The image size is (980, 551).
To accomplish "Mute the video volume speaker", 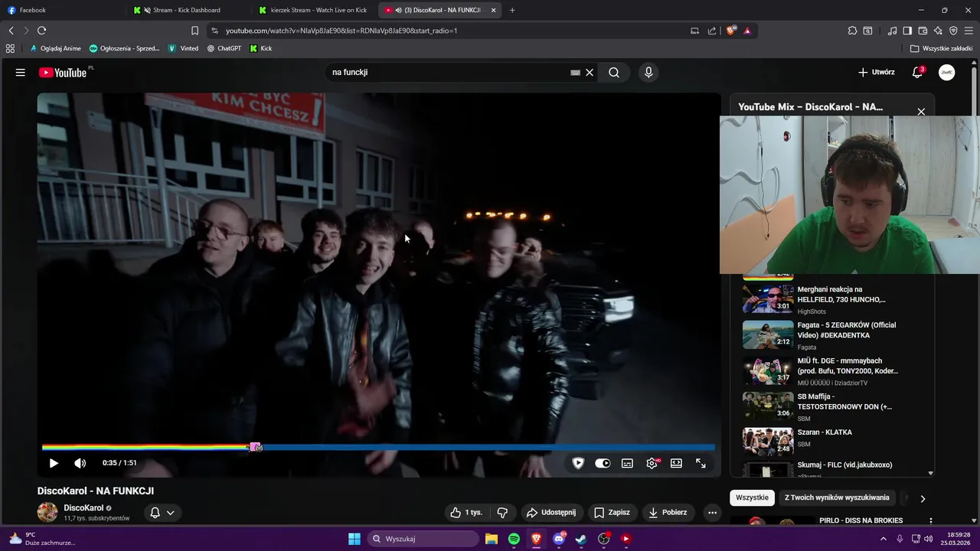I will tap(80, 463).
